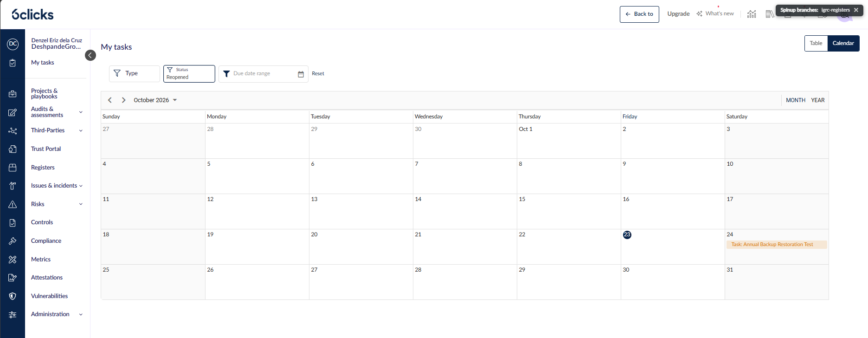Open the Compliance menu item
This screenshot has height=338, width=868.
(46, 241)
